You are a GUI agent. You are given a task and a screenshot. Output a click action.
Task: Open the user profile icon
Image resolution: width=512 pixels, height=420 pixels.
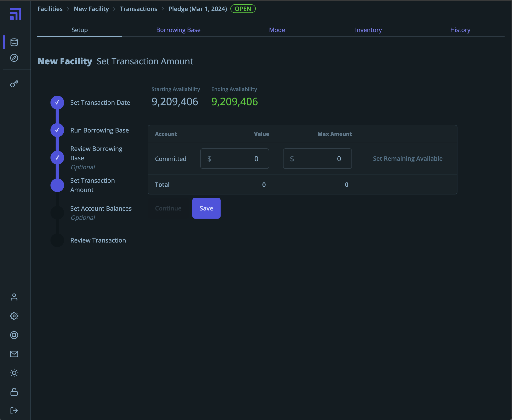point(14,297)
